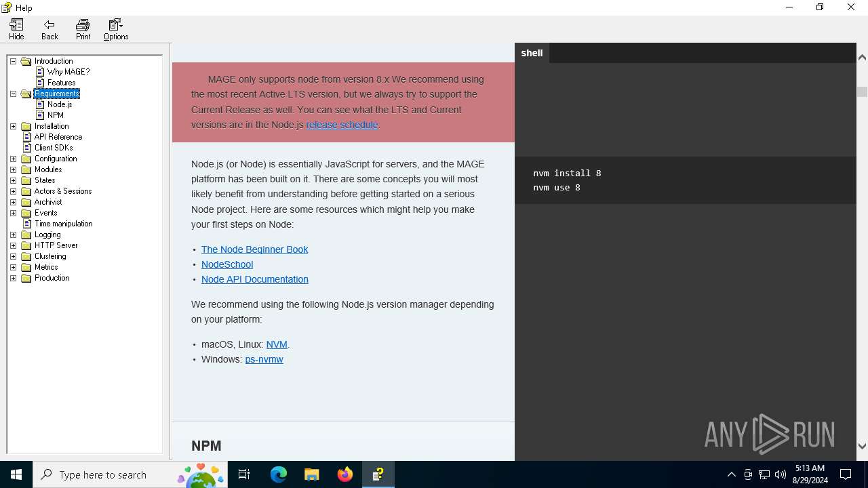Show hidden system tray icons
The image size is (868, 488).
732,474
